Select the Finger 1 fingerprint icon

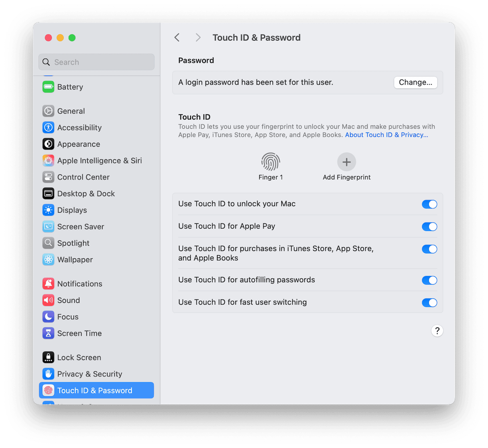pos(270,162)
